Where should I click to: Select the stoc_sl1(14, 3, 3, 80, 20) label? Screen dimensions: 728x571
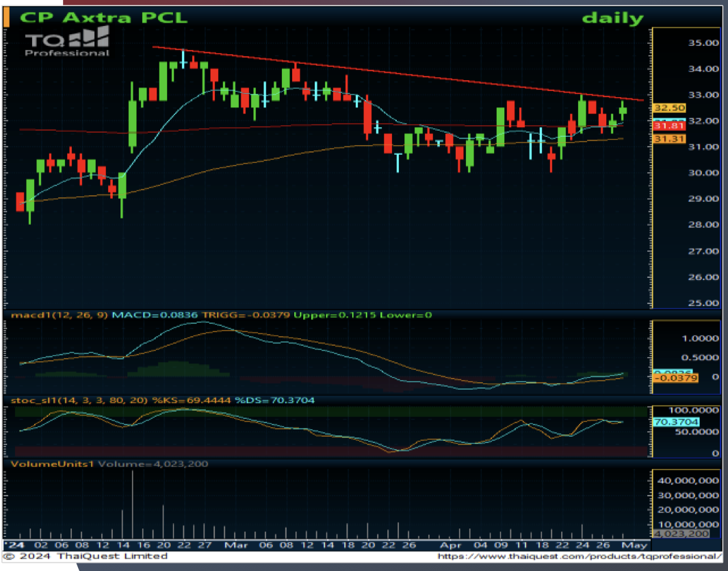coord(80,400)
